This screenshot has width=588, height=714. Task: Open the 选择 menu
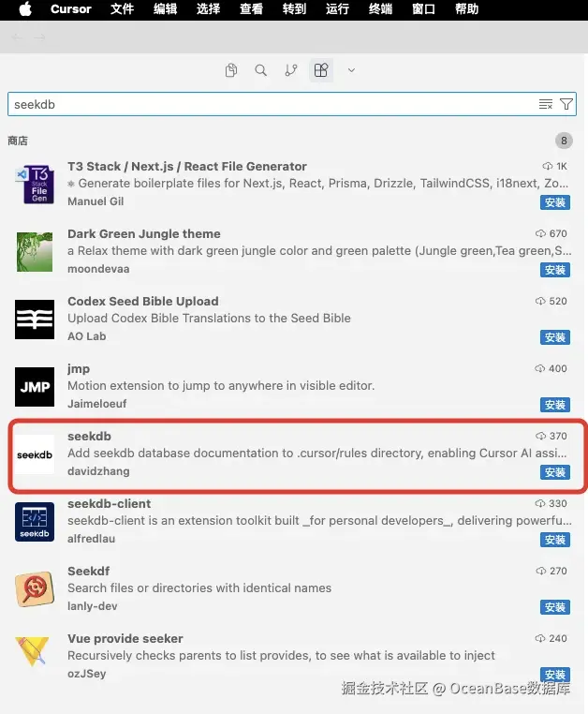[x=209, y=9]
